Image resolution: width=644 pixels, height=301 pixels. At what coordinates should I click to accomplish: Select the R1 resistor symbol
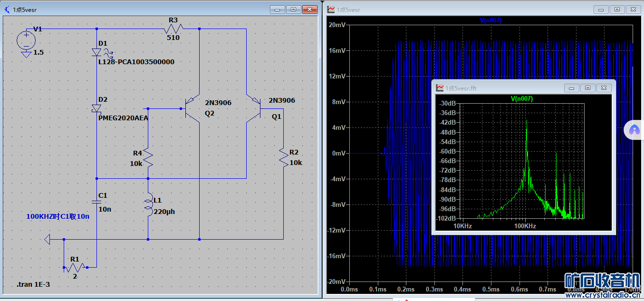75,267
